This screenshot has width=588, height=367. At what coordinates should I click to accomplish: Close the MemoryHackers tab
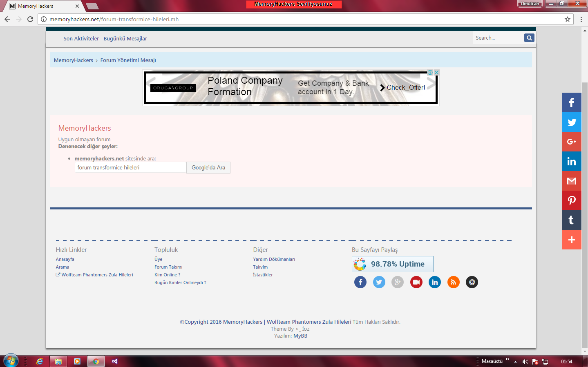[77, 6]
